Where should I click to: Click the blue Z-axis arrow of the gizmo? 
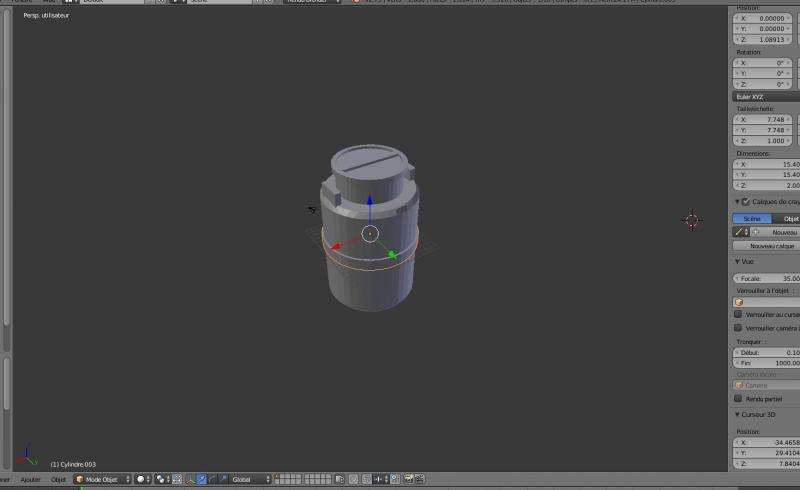[370, 202]
